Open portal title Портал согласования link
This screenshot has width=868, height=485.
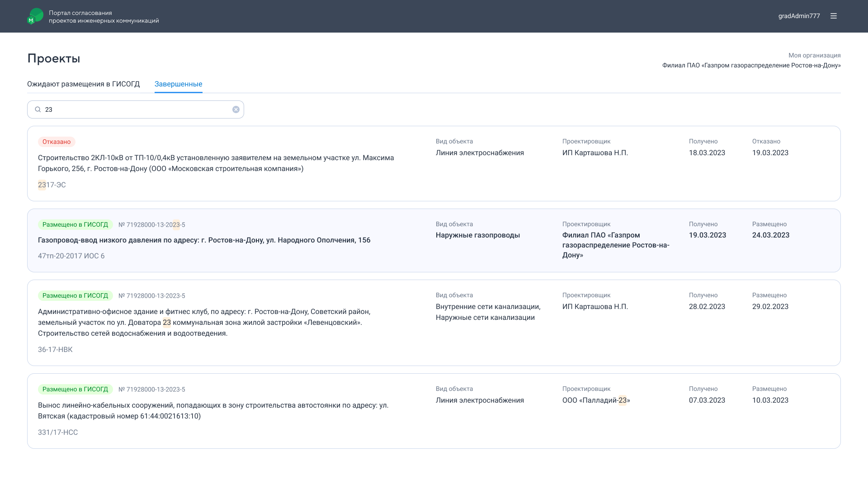(104, 17)
